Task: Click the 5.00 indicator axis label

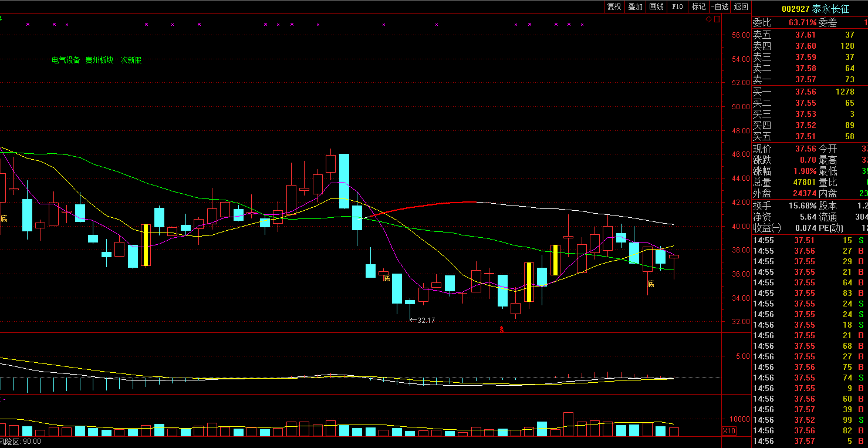Action: click(x=742, y=356)
